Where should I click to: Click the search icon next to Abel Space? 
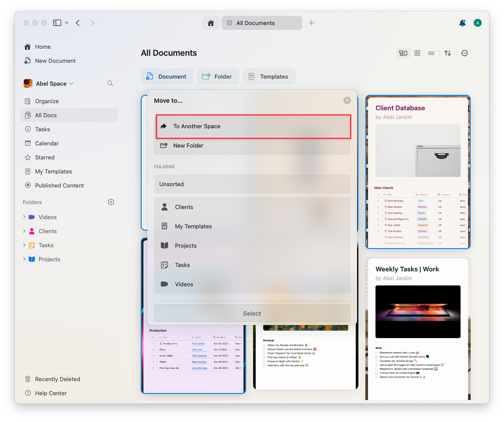[110, 83]
